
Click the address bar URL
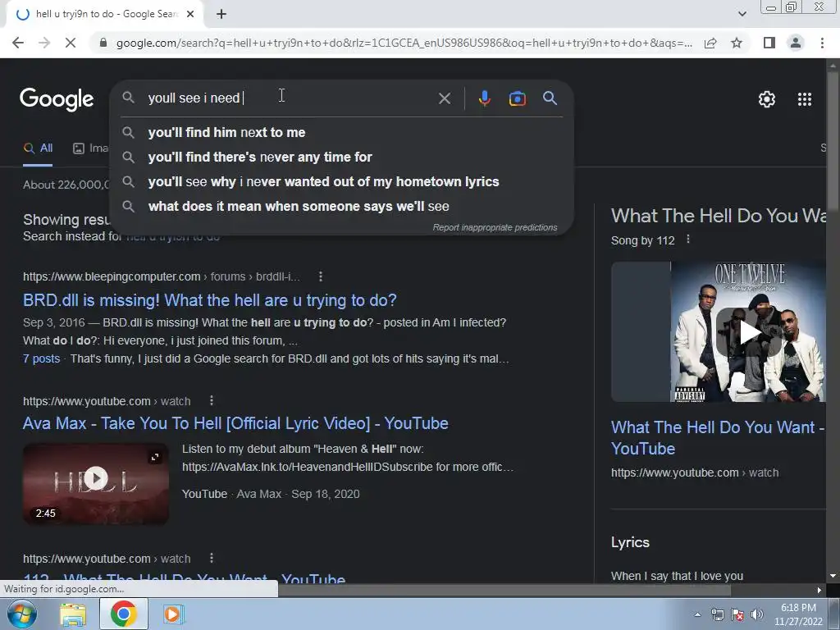[404, 43]
